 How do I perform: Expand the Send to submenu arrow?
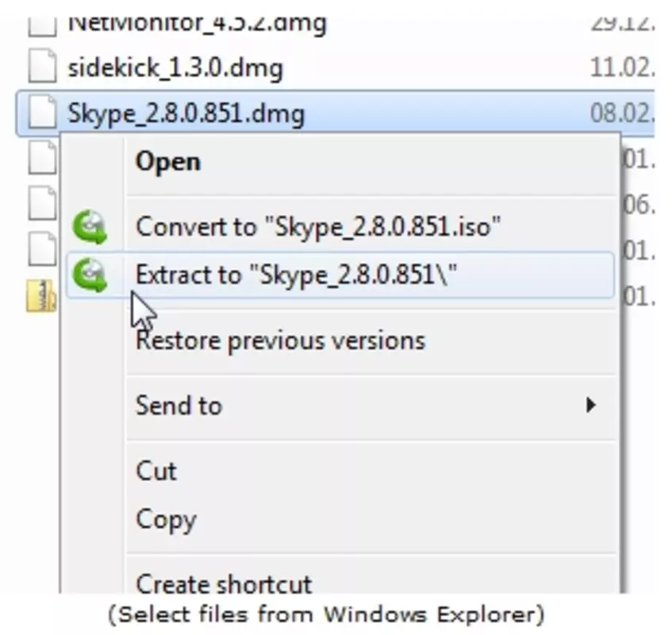[590, 405]
